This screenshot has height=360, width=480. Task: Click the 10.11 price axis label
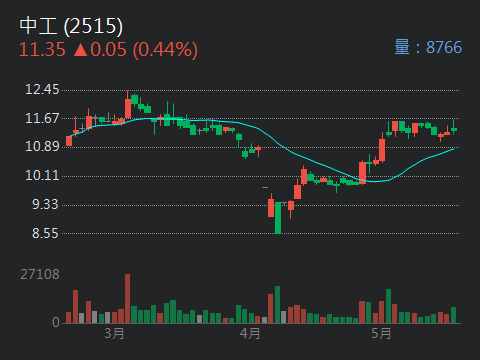[x=42, y=175]
